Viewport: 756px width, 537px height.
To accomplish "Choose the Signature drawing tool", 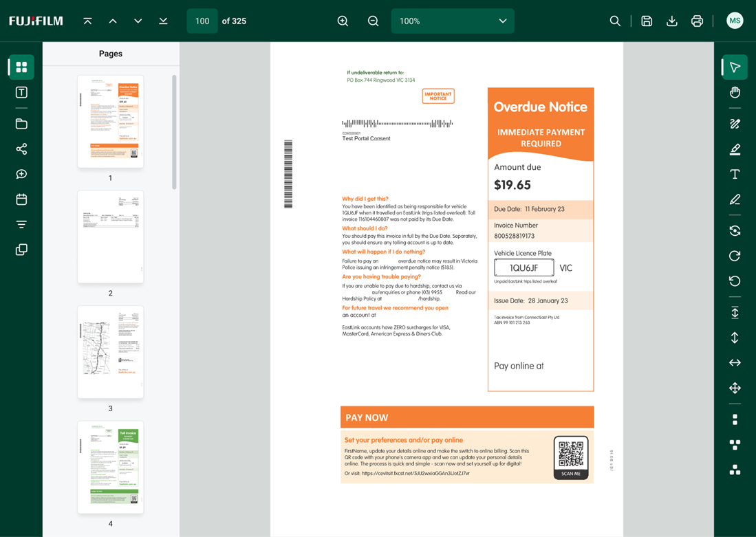I will click(x=734, y=124).
